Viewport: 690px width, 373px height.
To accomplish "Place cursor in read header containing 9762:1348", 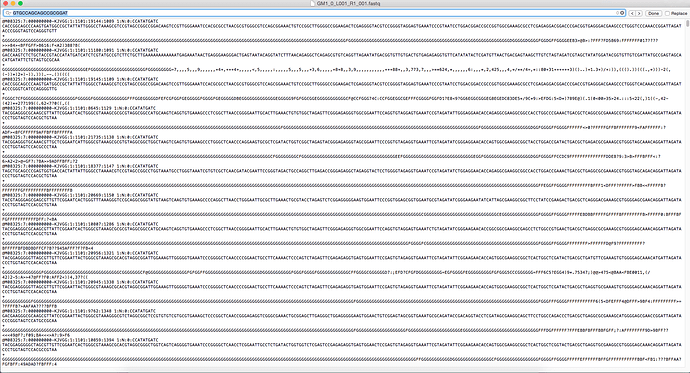I will (79, 311).
